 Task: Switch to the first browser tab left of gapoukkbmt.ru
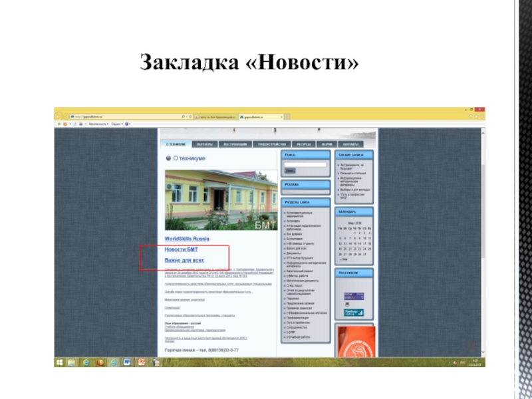tap(216, 117)
